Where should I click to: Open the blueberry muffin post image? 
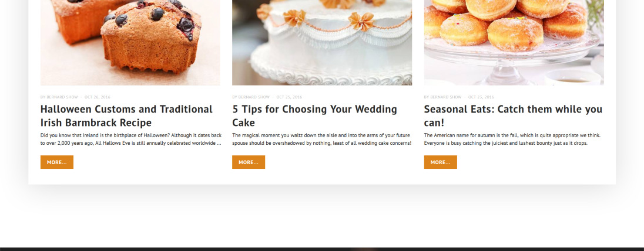[130, 43]
